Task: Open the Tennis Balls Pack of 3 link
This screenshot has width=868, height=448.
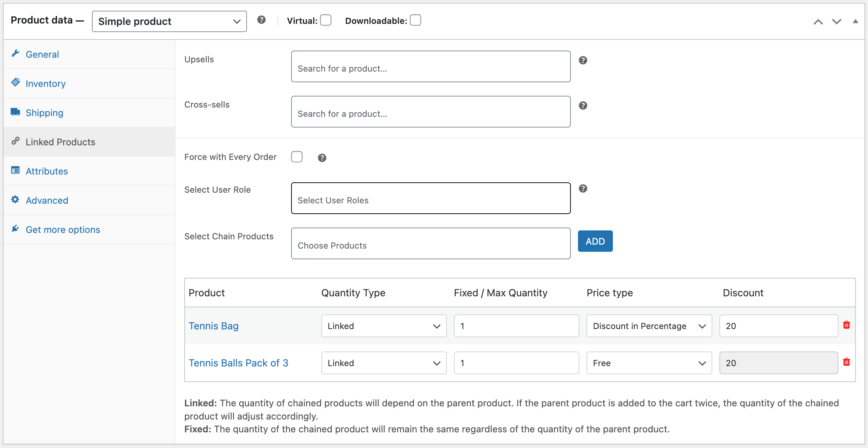Action: pyautogui.click(x=238, y=363)
